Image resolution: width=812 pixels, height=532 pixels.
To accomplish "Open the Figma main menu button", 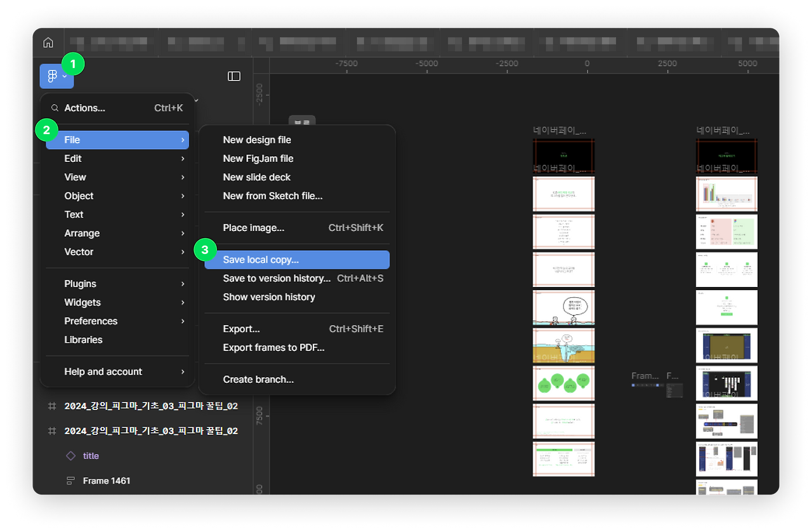I will tap(56, 76).
